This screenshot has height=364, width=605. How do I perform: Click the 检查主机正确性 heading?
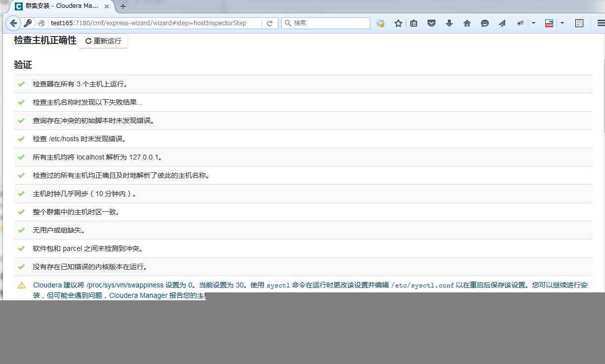(45, 40)
